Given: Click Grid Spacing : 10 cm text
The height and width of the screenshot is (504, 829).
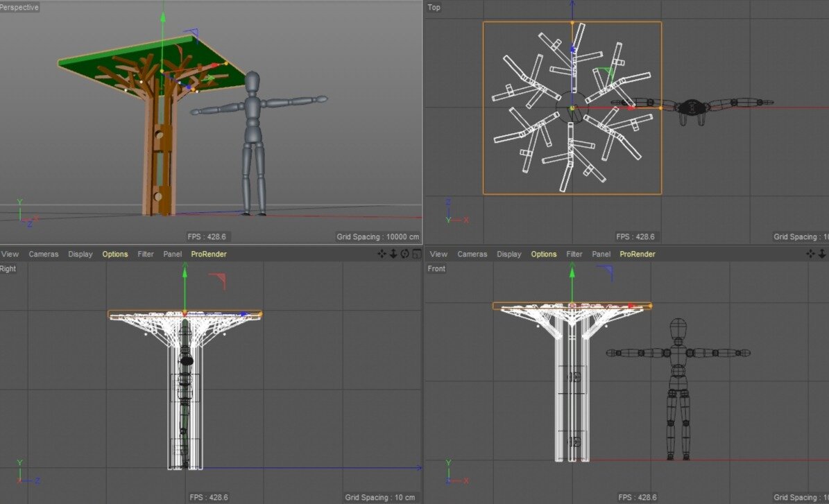Looking at the screenshot, I should [380, 497].
